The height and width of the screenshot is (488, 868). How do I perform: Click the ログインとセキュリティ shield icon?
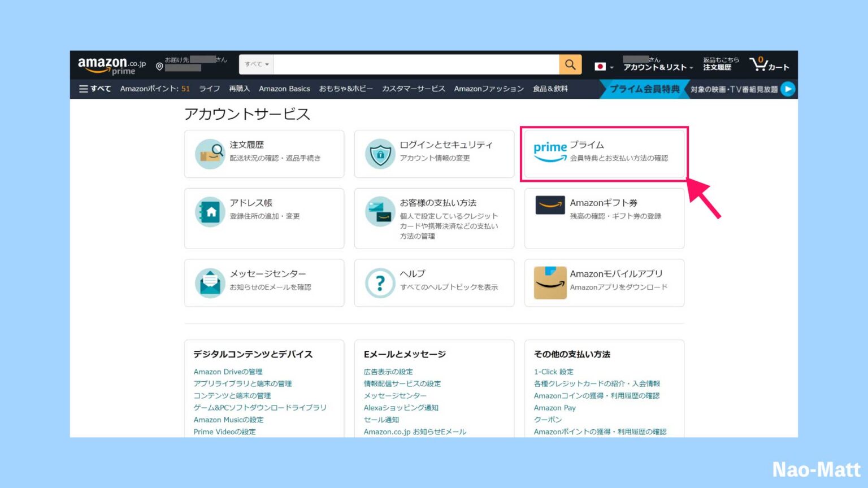point(380,154)
